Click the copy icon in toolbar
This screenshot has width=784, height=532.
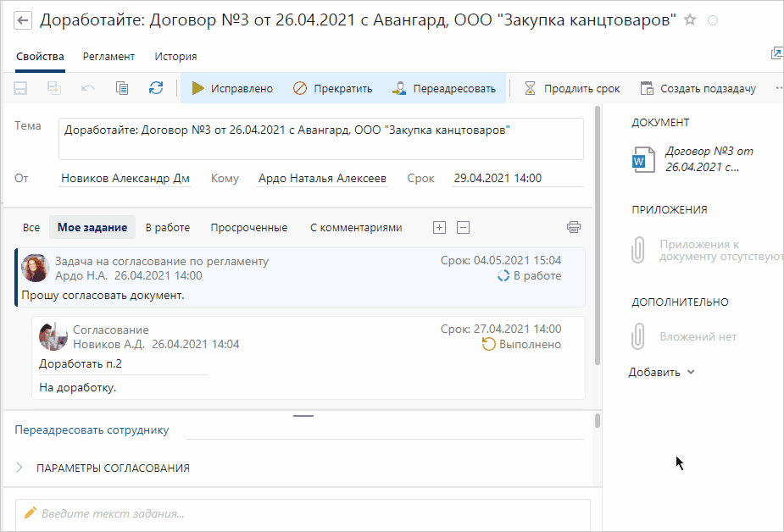pyautogui.click(x=122, y=88)
